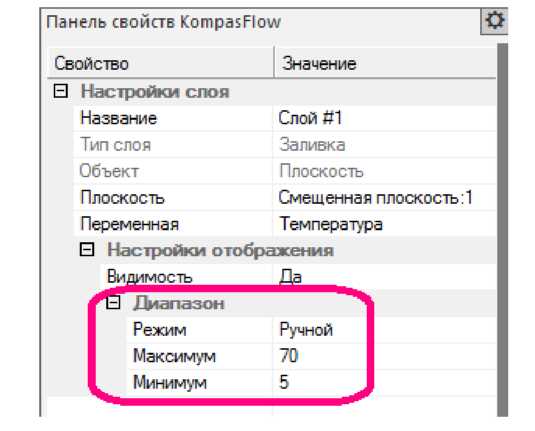
Task: Open the gear settings icon
Action: [494, 21]
